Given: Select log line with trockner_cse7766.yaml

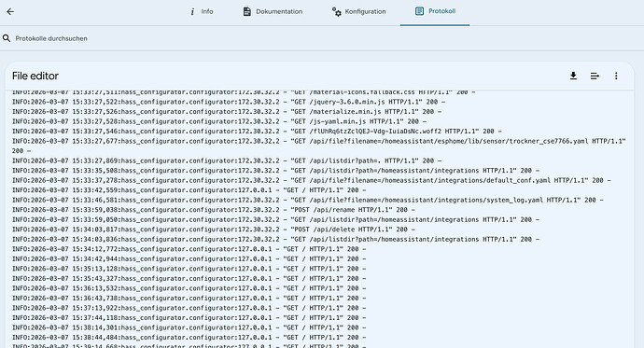Looking at the screenshot, I should [x=318, y=146].
